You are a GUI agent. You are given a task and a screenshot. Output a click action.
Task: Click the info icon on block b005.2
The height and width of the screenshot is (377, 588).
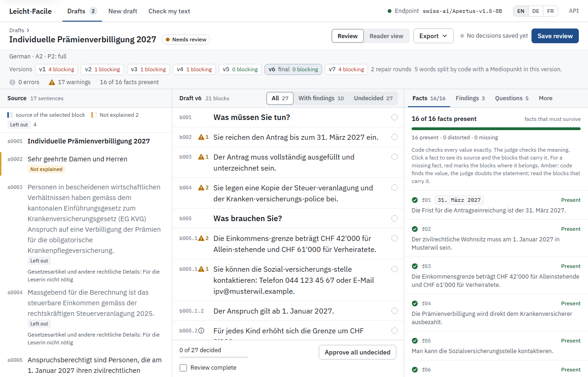click(201, 331)
